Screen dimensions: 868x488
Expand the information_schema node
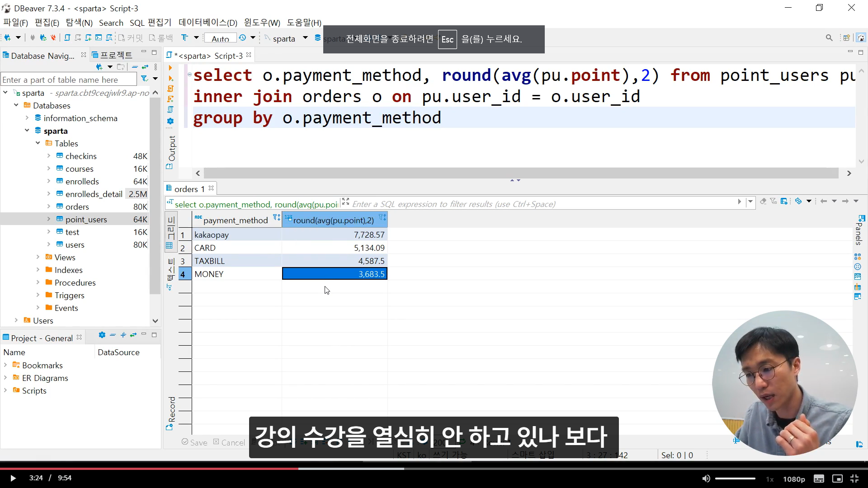[27, 118]
